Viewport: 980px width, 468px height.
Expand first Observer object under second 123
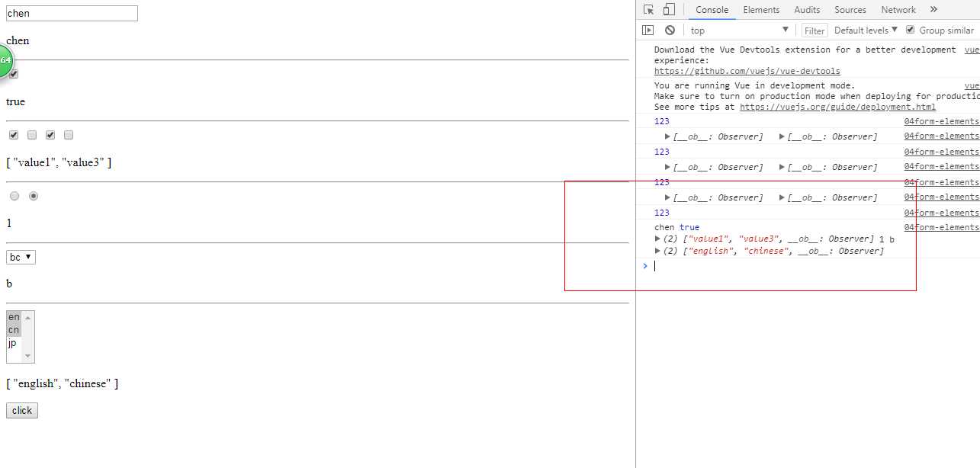coord(668,167)
